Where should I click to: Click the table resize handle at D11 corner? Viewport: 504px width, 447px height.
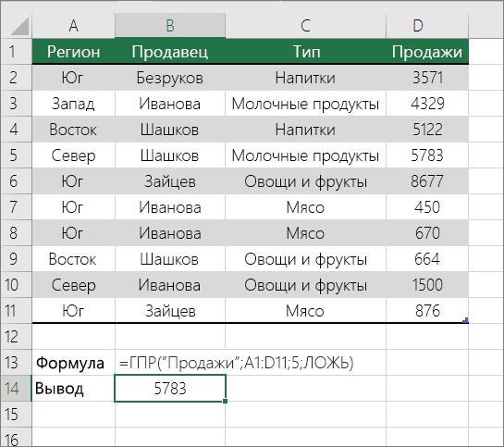pos(465,320)
